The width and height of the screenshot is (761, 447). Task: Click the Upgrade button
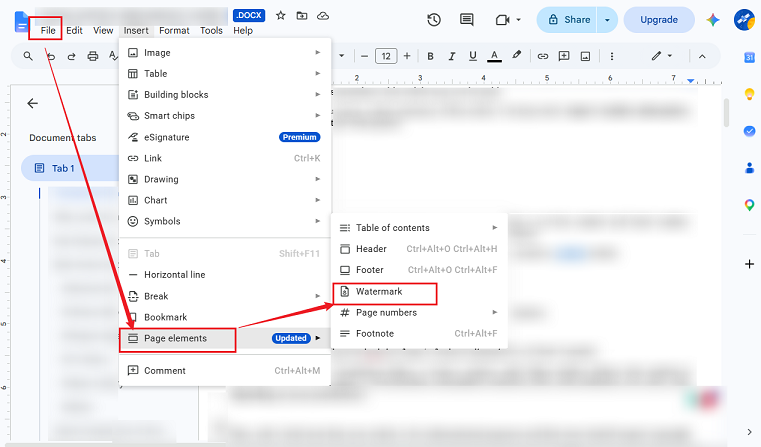click(x=659, y=20)
